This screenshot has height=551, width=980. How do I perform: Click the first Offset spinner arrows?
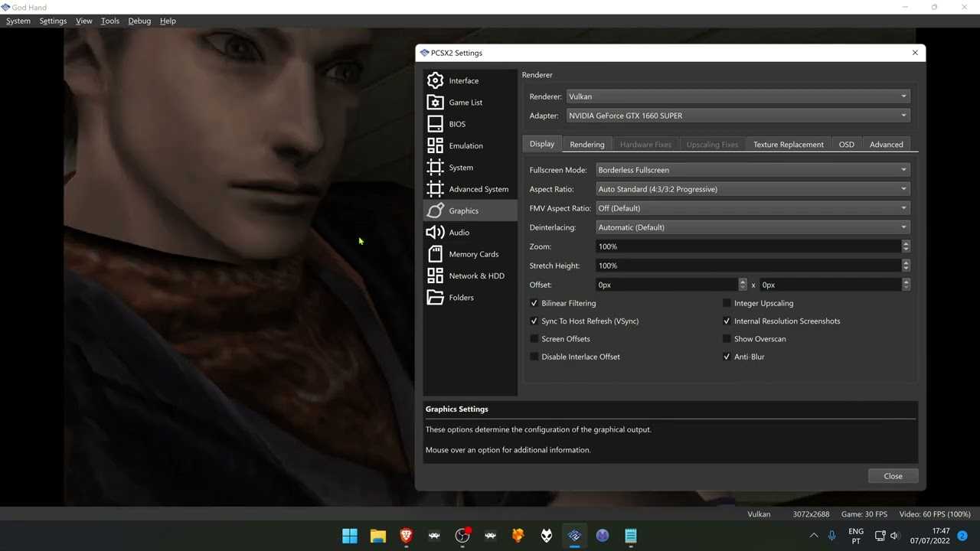pyautogui.click(x=743, y=285)
